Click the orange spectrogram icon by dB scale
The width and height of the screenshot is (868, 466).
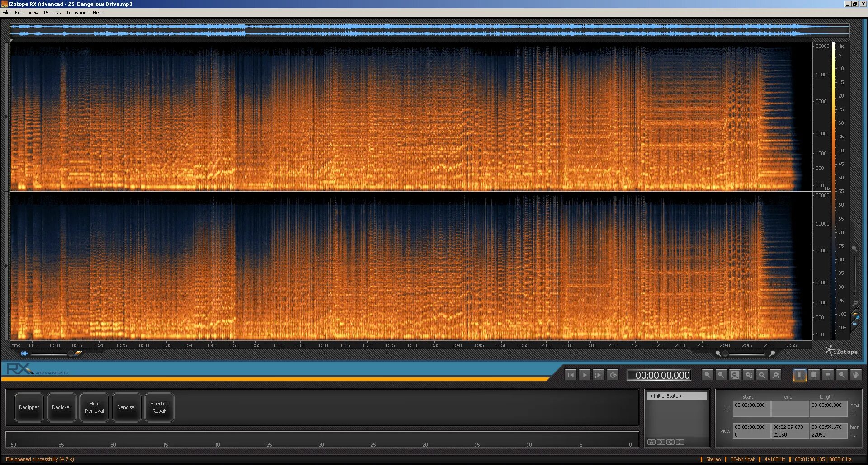(x=855, y=313)
